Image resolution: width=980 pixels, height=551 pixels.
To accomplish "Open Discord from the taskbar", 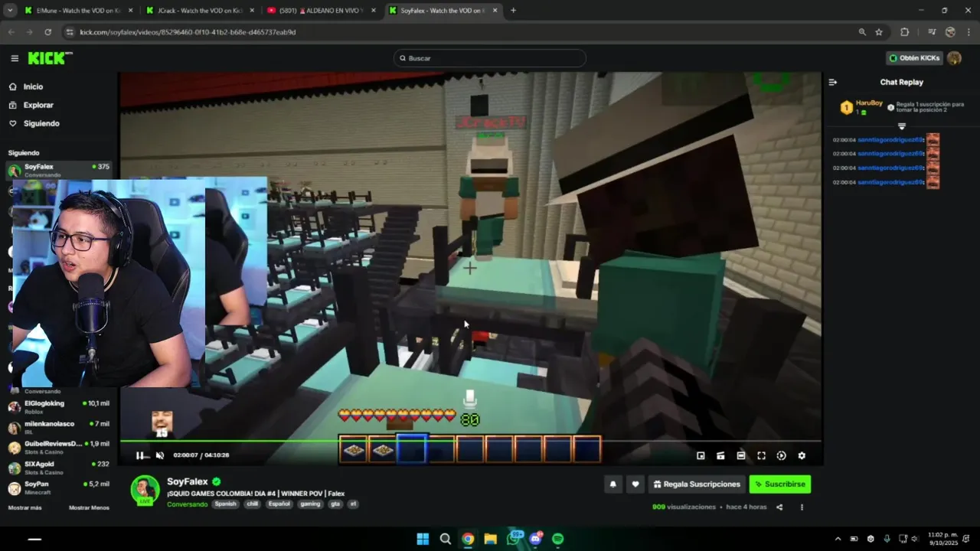I will (535, 539).
